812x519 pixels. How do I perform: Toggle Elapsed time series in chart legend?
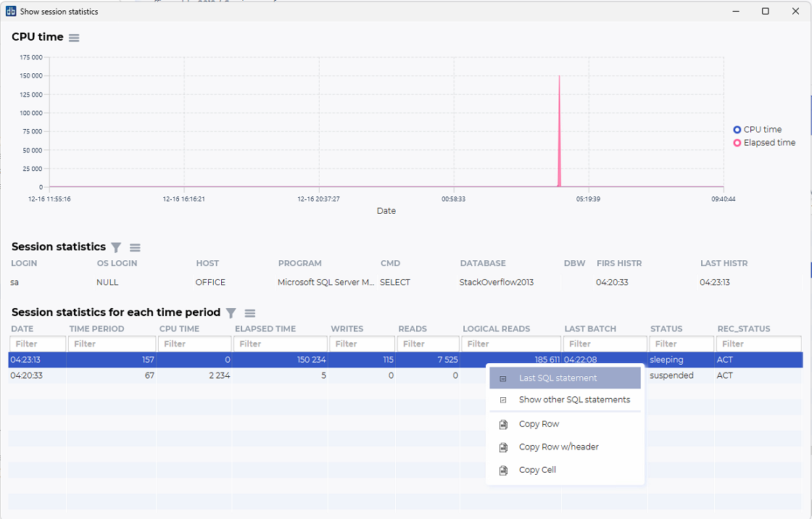[763, 143]
